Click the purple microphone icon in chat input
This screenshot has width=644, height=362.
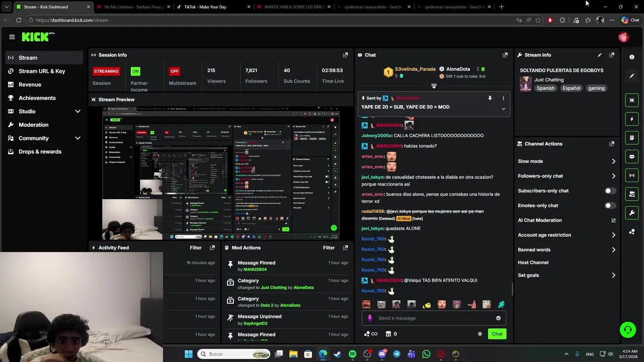(x=370, y=318)
